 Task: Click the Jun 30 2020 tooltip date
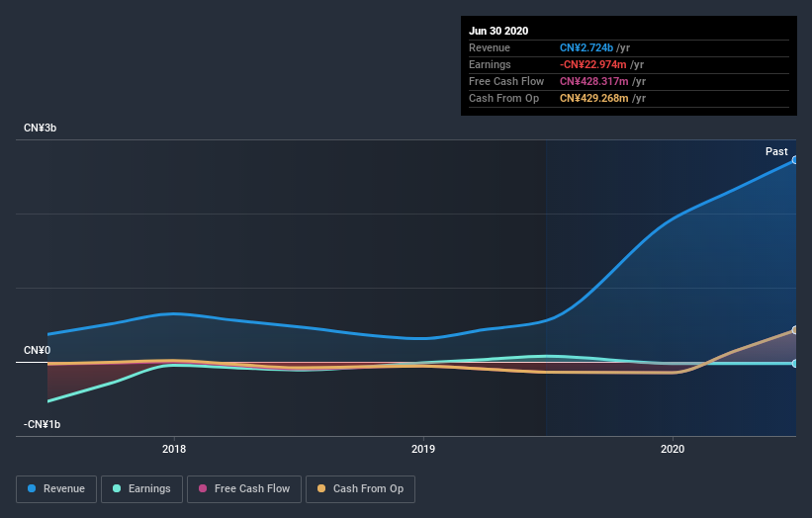click(x=498, y=31)
